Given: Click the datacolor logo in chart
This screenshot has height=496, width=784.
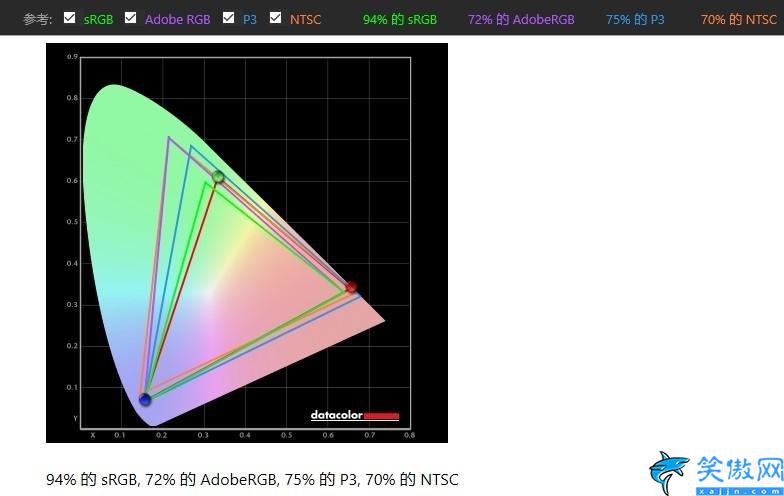Looking at the screenshot, I should (x=354, y=415).
